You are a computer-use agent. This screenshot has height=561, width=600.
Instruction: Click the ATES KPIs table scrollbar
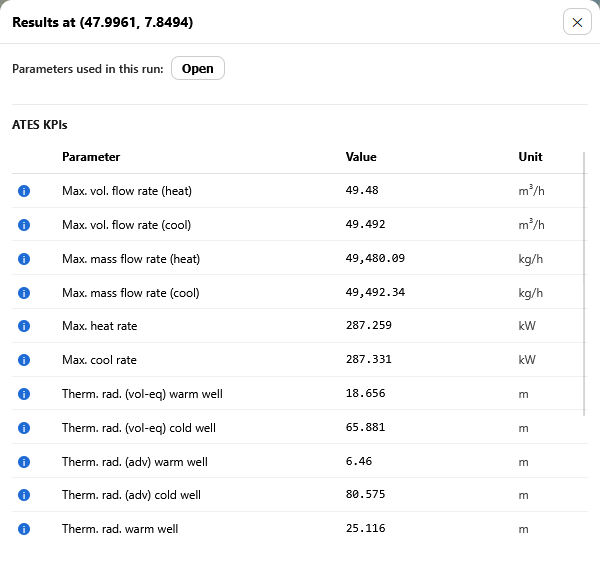coord(584,284)
